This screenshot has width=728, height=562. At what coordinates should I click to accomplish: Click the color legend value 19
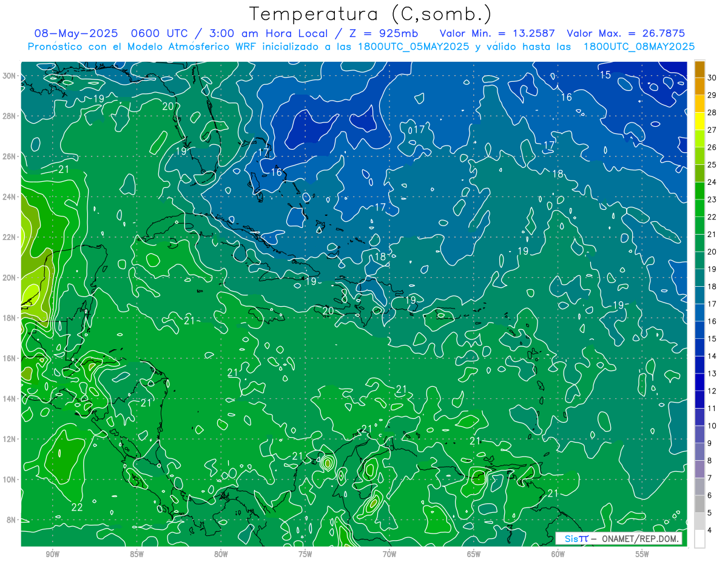(712, 269)
